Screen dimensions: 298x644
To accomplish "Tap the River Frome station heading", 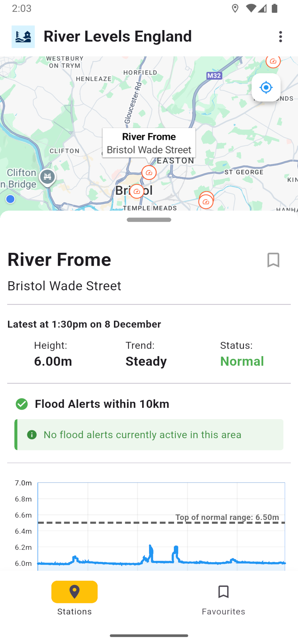I will coord(59,259).
